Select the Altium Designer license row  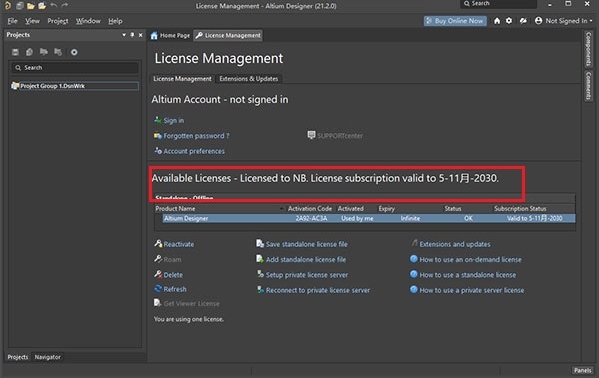tap(369, 218)
